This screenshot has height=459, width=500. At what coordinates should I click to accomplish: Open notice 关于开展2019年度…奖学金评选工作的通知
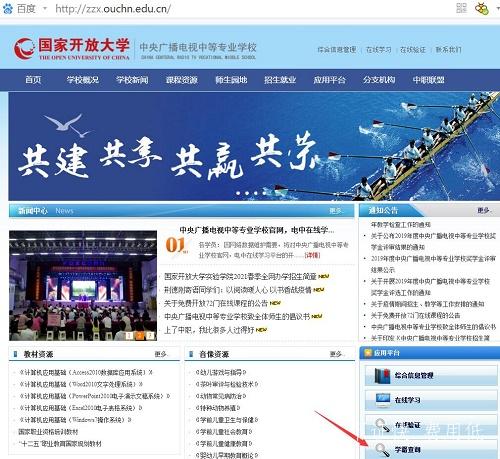(x=431, y=287)
